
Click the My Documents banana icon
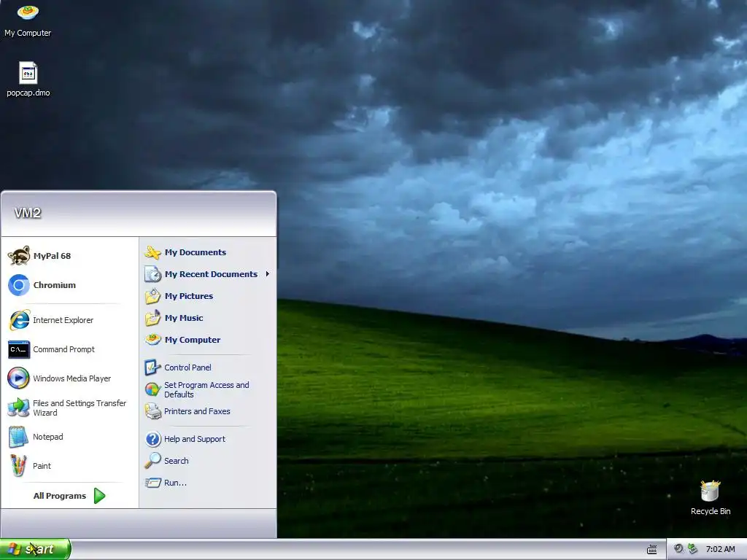pyautogui.click(x=153, y=252)
